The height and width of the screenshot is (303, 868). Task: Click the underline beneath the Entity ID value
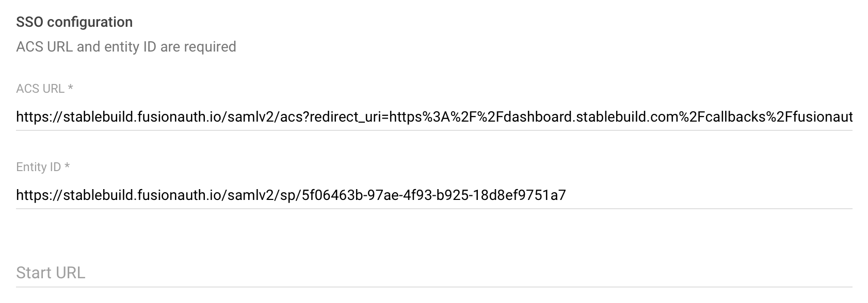click(433, 208)
